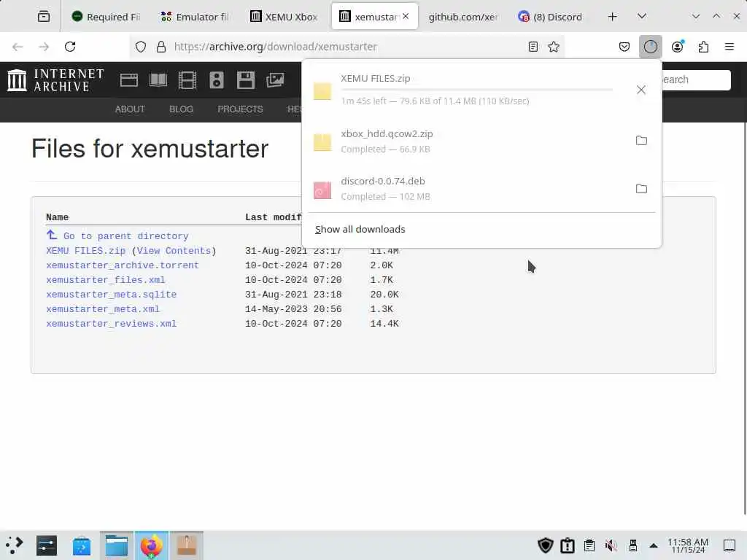The image size is (747, 560).
Task: Open the Web archive icon
Action: pyautogui.click(x=128, y=80)
